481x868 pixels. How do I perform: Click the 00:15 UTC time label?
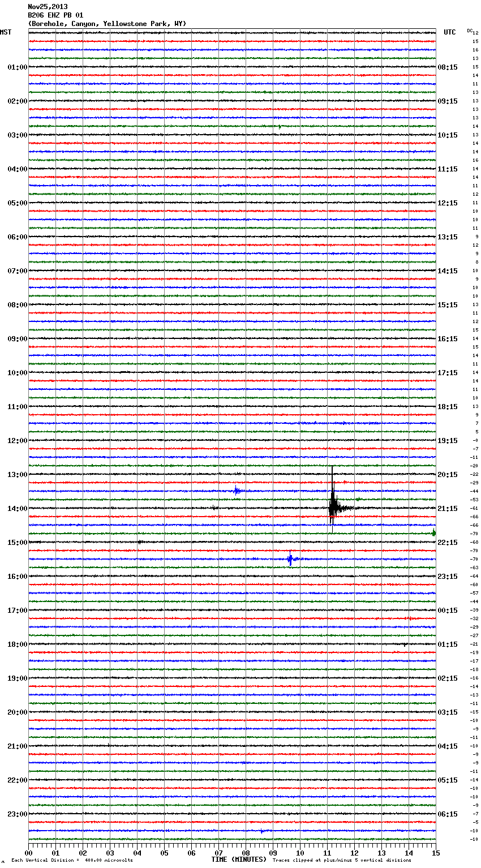pos(448,611)
